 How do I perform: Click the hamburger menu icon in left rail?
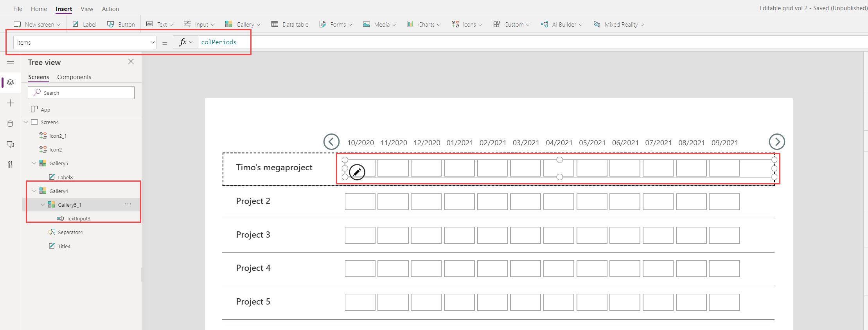[11, 62]
